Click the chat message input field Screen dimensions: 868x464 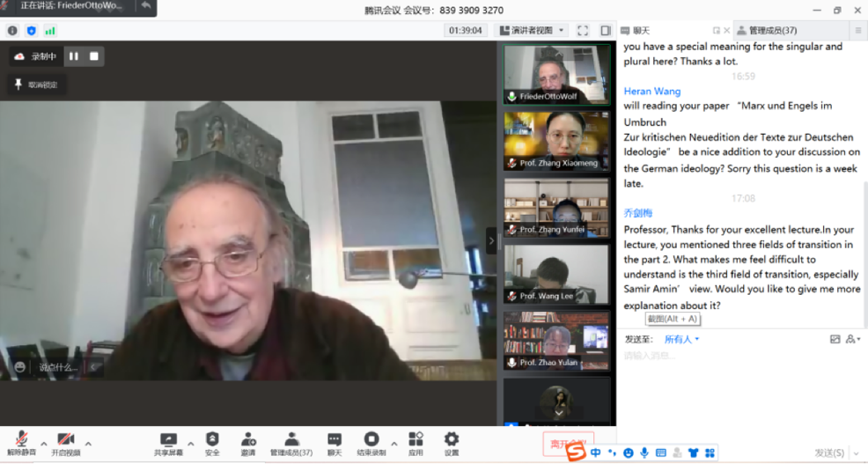tap(722, 357)
